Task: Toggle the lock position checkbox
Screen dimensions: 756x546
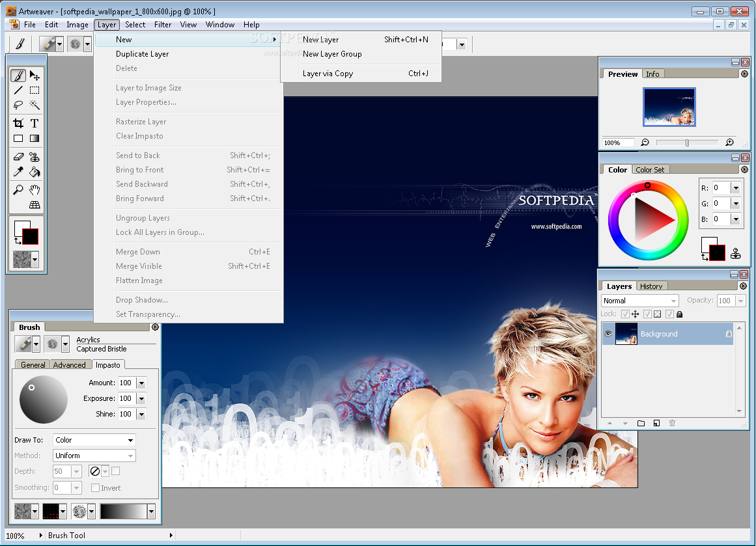Action: (x=625, y=314)
